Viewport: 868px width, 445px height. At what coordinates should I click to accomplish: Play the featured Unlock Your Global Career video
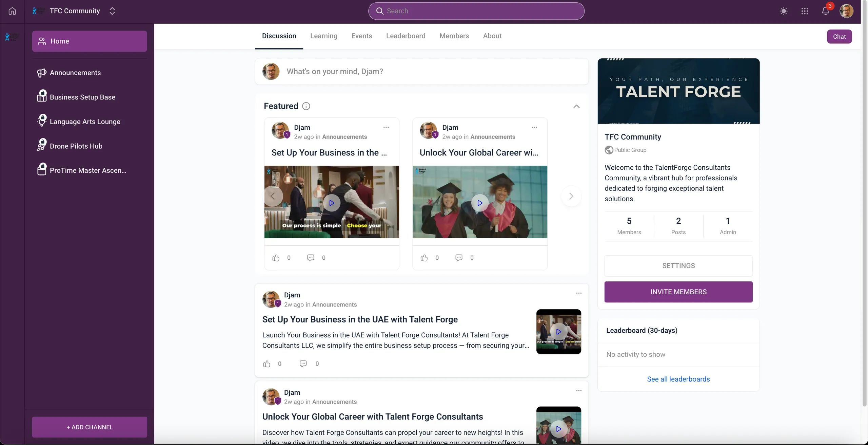click(480, 203)
